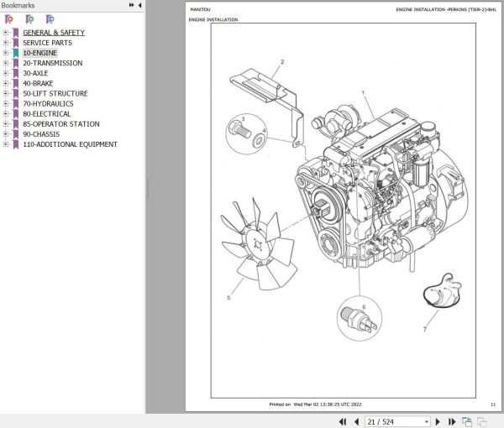
Task: Select the 50-LIFT STRUCTURE bookmark
Action: [x=55, y=94]
